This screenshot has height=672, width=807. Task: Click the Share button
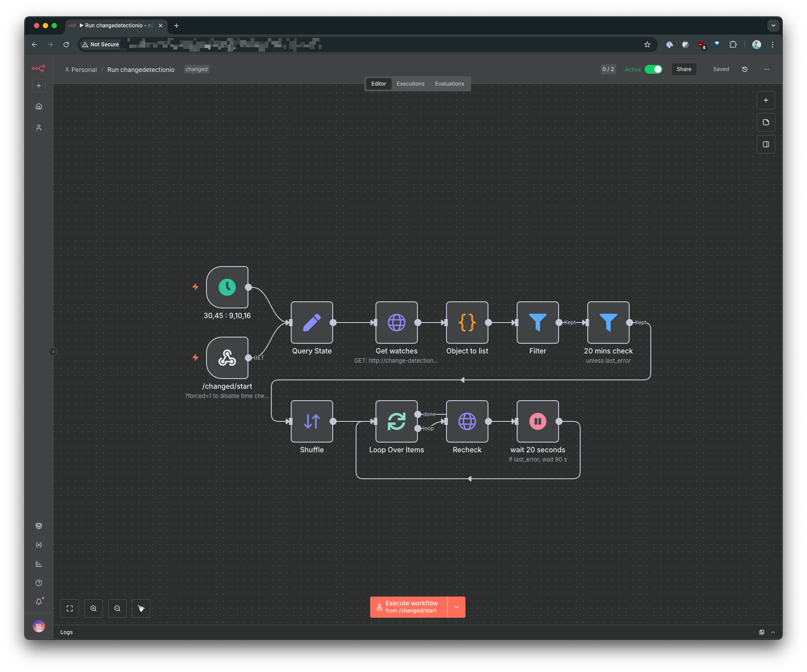(683, 69)
